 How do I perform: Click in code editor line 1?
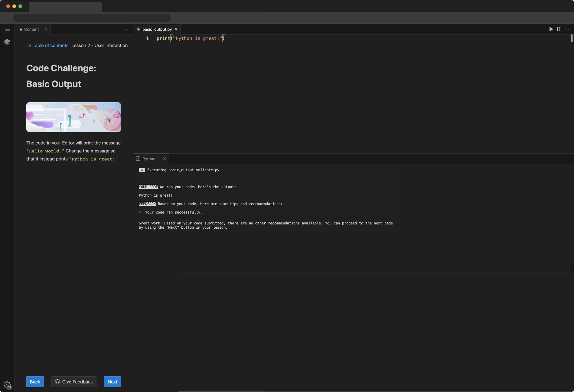272,38
